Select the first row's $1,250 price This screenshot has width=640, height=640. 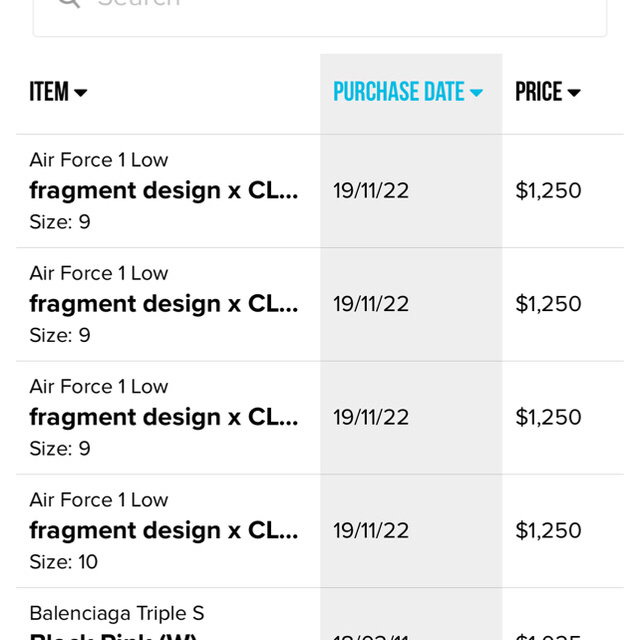[x=548, y=191]
